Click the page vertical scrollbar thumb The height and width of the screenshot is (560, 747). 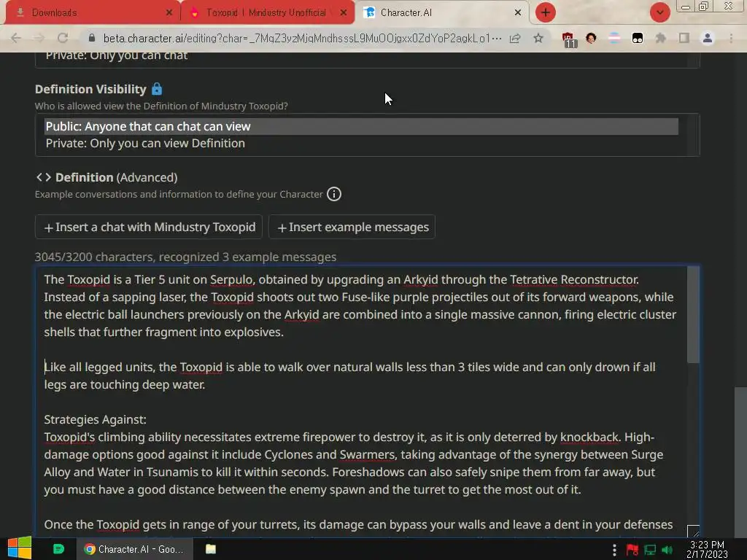click(740, 462)
